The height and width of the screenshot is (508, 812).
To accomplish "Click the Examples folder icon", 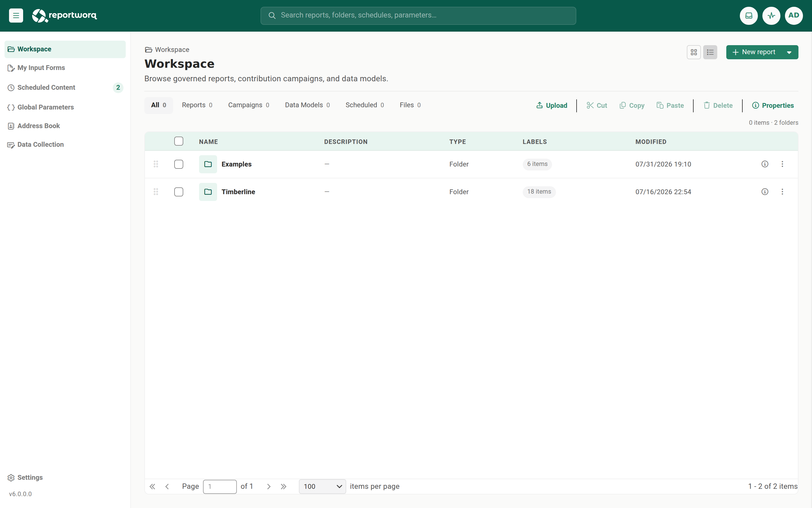I will [x=208, y=164].
